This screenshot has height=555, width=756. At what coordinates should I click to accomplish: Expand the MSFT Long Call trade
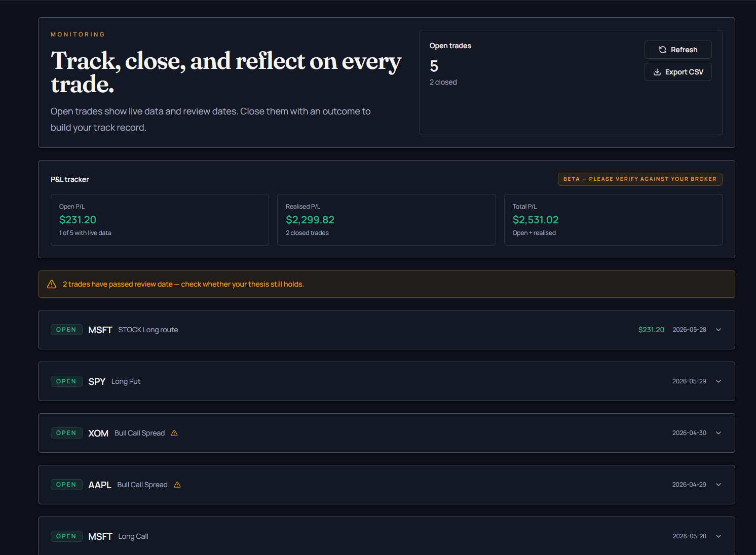point(719,536)
